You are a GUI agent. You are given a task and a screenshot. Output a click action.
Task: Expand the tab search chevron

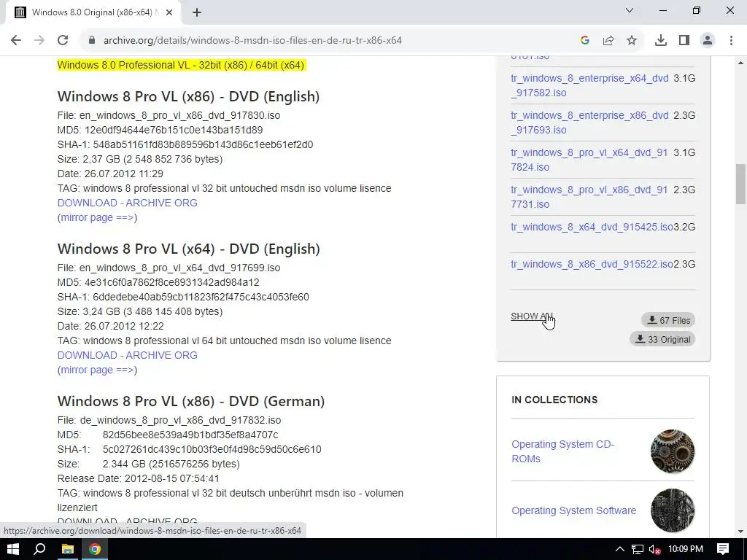(630, 10)
